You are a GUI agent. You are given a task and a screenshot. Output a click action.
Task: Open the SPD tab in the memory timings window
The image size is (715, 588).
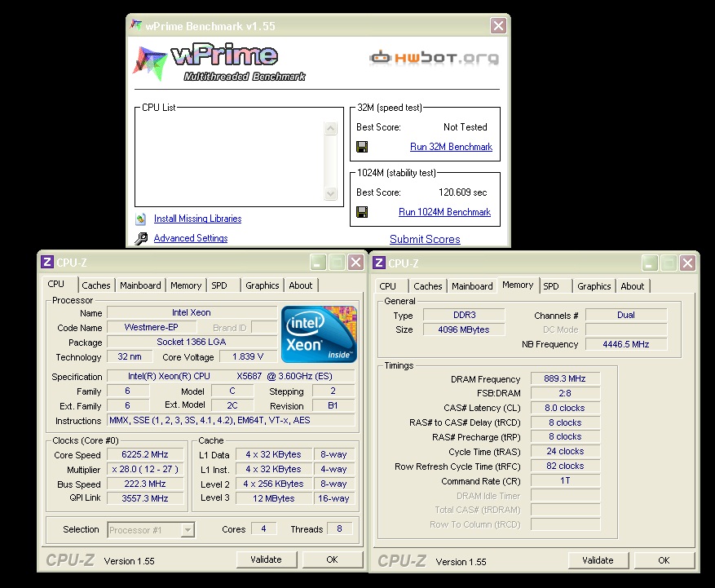point(551,286)
